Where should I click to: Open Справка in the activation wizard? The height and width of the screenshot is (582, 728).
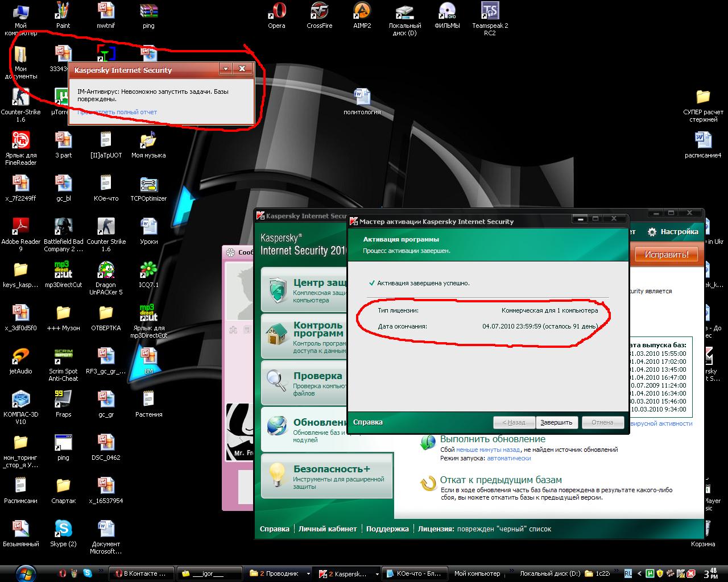coord(368,422)
